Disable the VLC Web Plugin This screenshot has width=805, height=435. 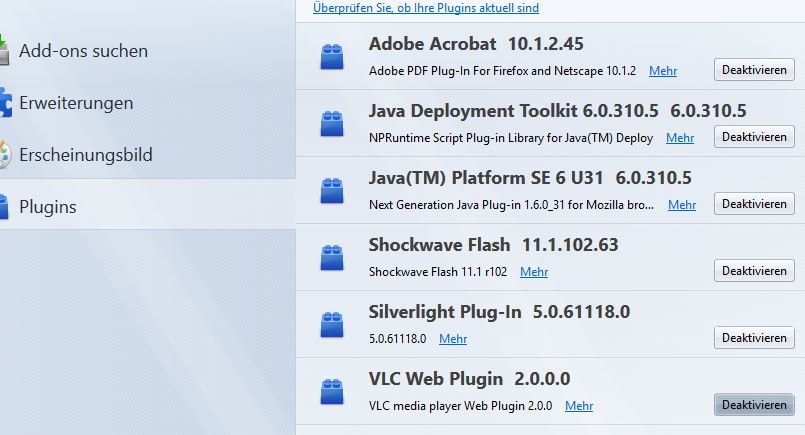[x=754, y=405]
